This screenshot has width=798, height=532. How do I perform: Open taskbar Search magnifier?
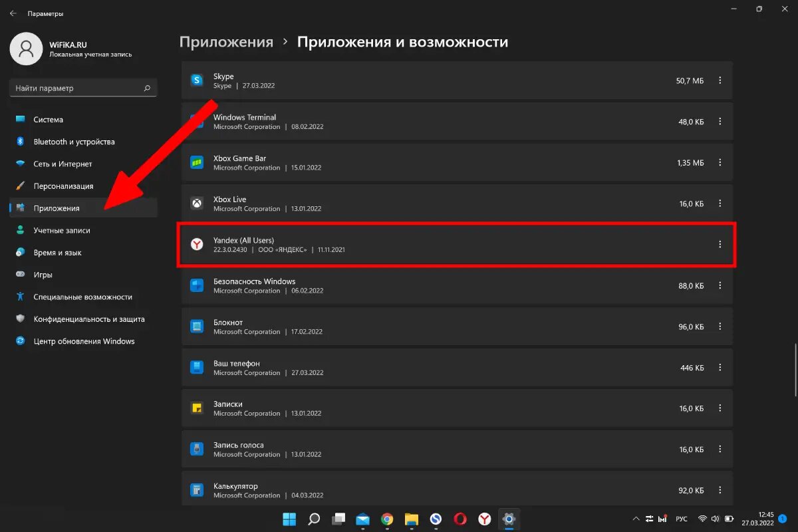(315, 519)
